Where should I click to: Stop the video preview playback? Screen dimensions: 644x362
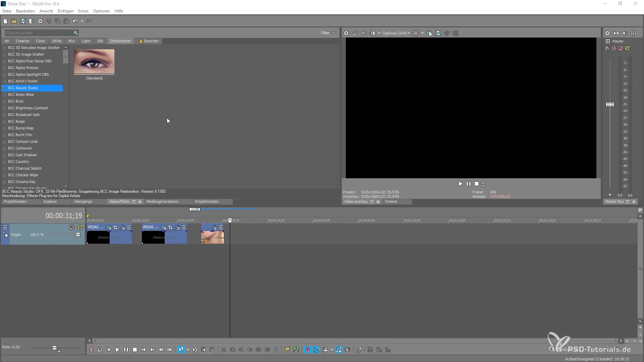pos(476,184)
